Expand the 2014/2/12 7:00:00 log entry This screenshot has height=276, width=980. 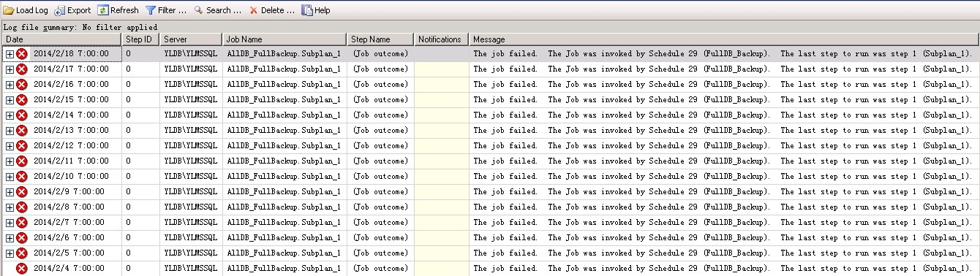10,146
